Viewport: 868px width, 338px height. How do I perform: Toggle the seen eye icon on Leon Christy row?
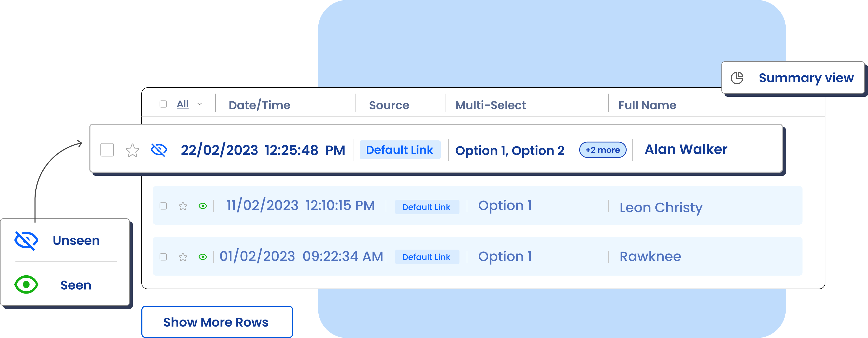202,206
